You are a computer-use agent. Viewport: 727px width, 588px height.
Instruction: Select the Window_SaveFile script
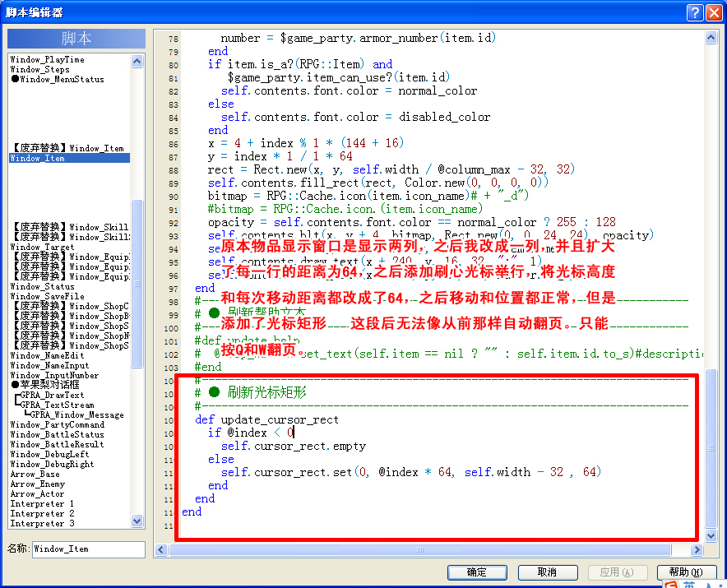48,296
